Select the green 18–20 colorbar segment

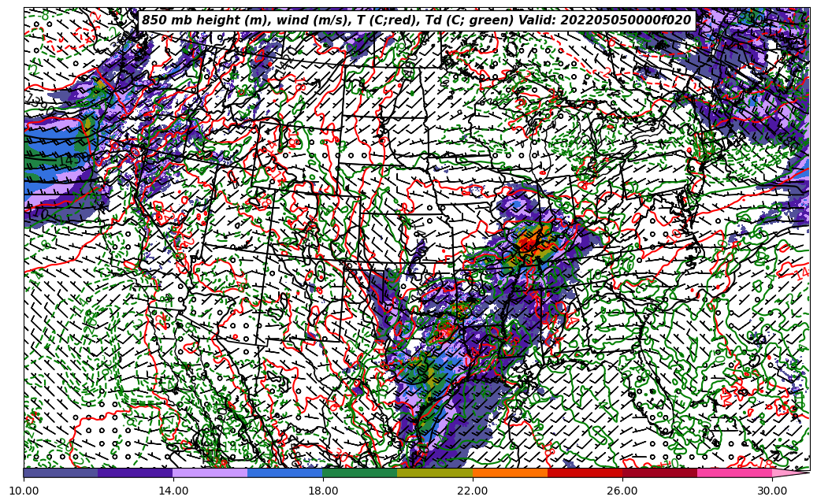click(360, 472)
